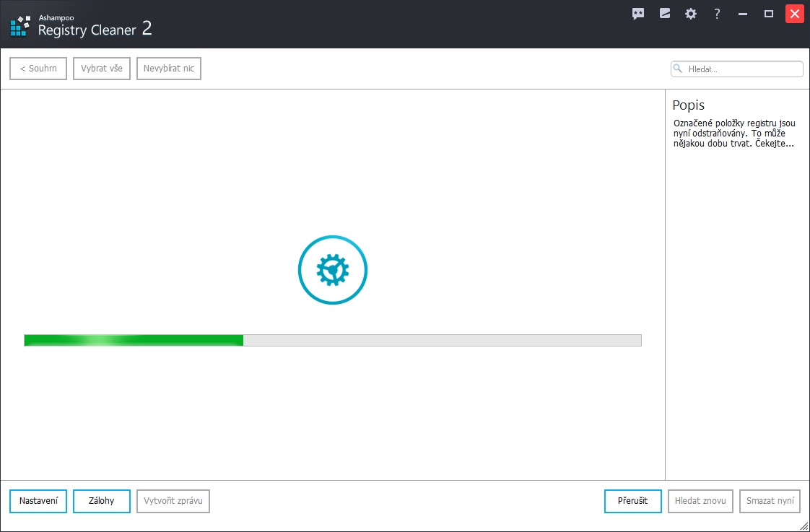The image size is (810, 532).
Task: Click the Smazat nyní button
Action: [770, 501]
